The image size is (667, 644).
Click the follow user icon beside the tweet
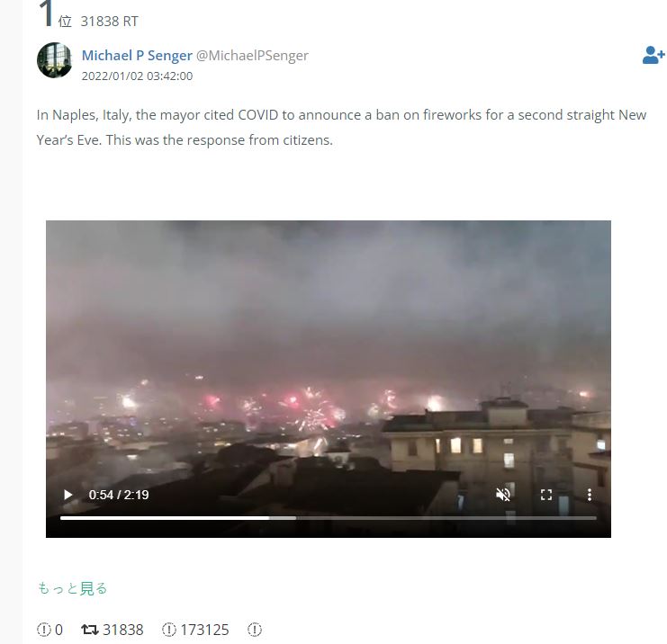pyautogui.click(x=653, y=55)
